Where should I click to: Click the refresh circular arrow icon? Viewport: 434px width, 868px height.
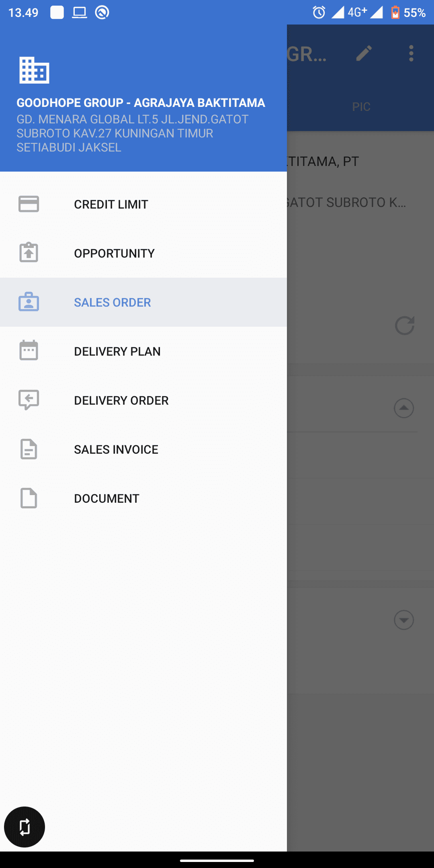tap(405, 325)
